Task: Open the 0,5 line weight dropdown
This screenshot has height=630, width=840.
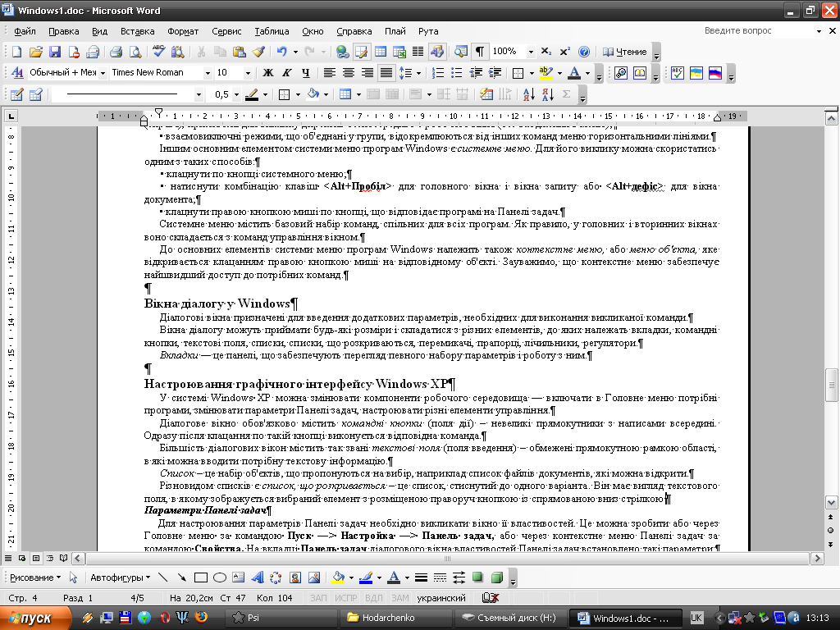Action: point(236,95)
